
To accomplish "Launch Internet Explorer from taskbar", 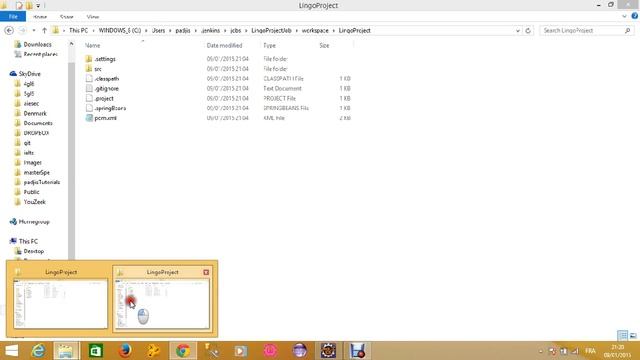I will [38, 351].
